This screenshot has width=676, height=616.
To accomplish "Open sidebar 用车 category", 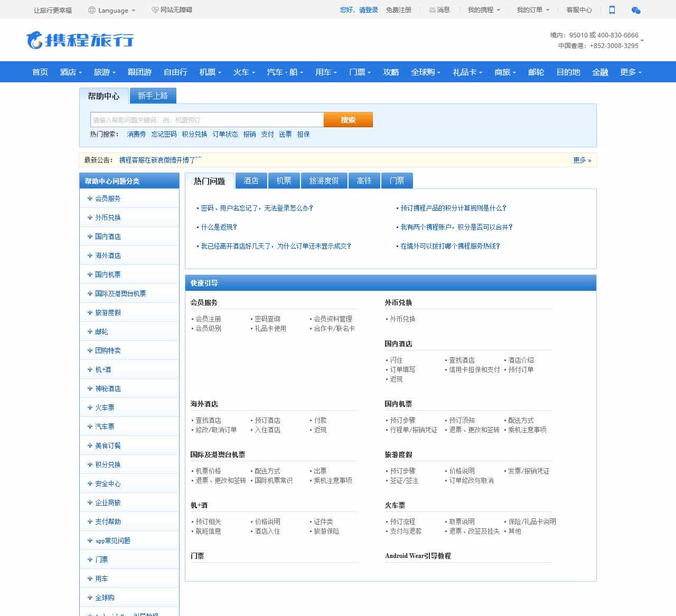I will 101,579.
